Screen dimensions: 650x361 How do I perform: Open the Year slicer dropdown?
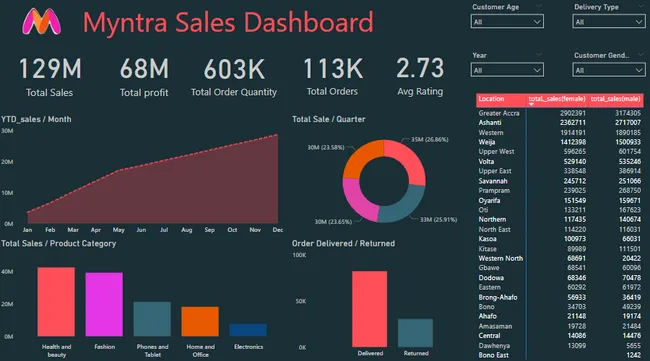(x=507, y=70)
